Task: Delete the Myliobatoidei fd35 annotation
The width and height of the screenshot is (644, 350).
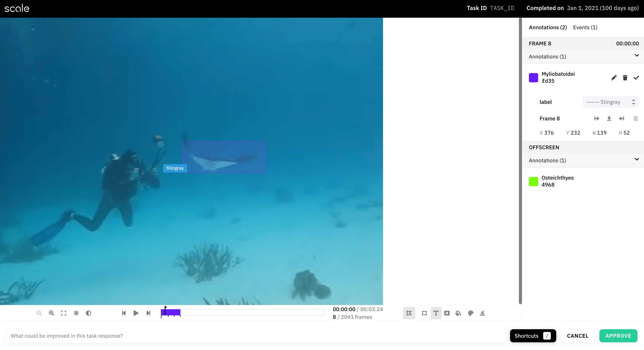Action: [625, 78]
